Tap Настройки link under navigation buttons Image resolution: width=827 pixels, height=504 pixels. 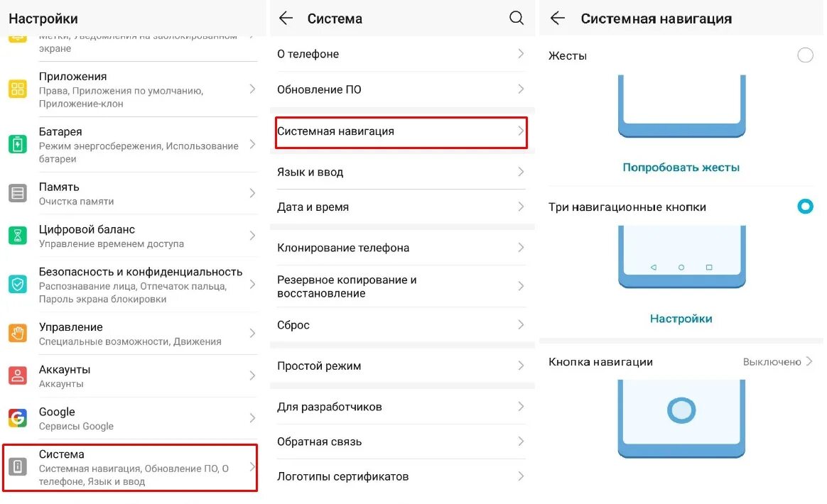coord(681,319)
